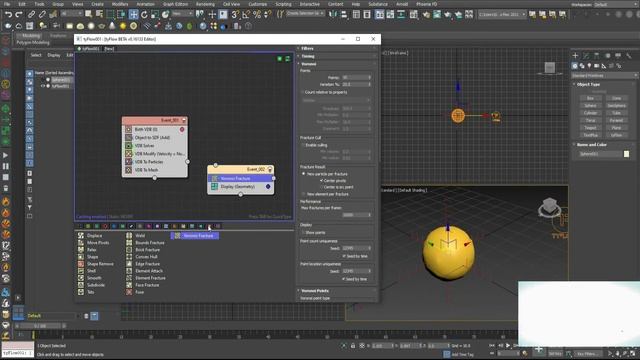
Task: Toggle the Enable culling checkbox
Action: point(303,145)
